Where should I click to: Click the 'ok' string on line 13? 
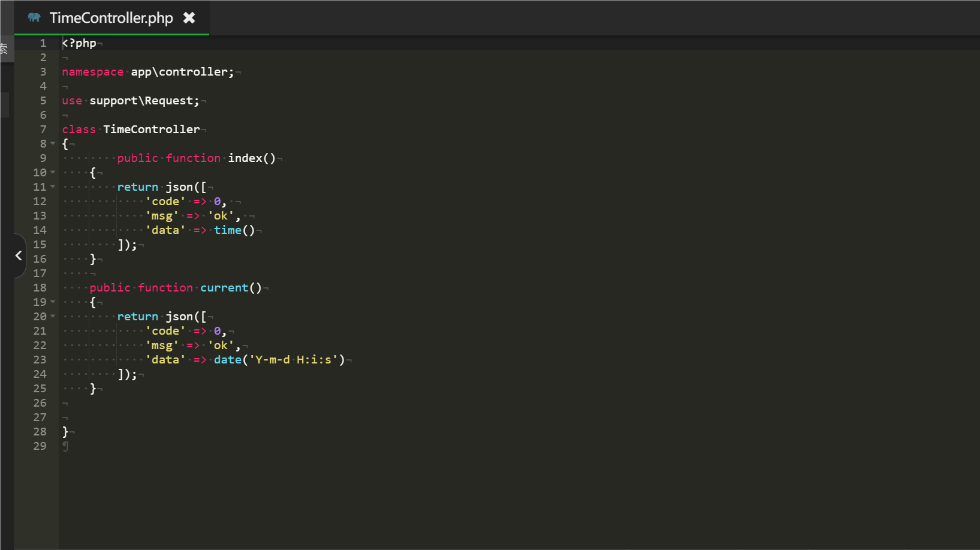[221, 216]
